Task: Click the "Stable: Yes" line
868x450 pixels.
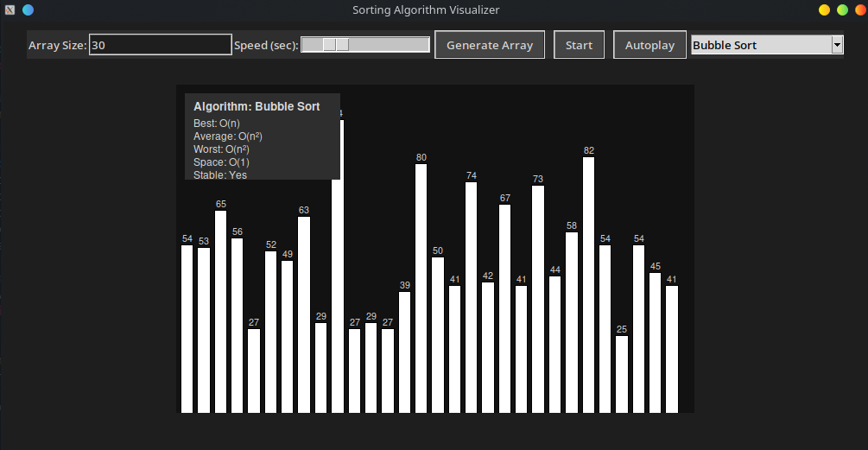Action: click(x=219, y=175)
